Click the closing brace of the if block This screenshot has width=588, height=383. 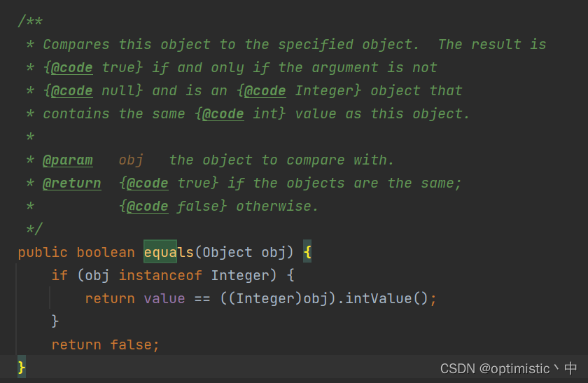(x=55, y=321)
